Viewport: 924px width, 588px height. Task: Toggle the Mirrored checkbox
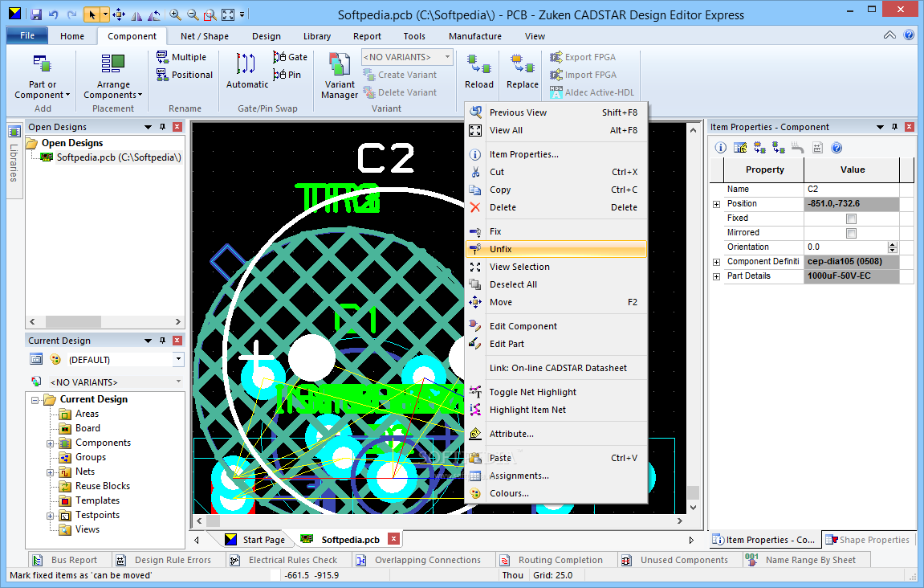pos(851,233)
